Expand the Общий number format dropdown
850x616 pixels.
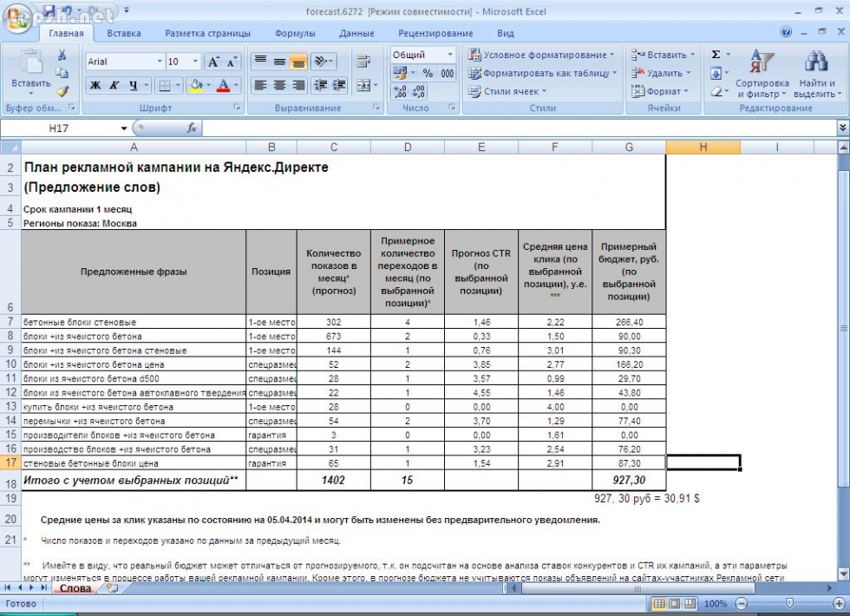click(x=449, y=55)
